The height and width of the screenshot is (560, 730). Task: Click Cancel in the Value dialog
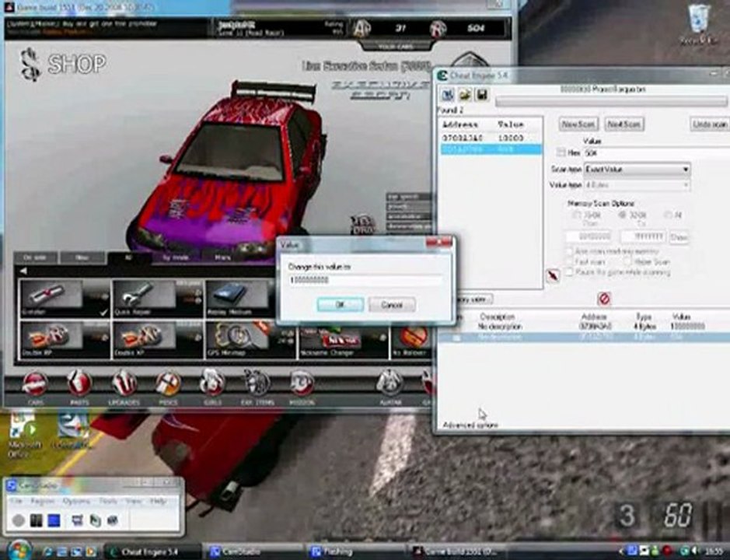[392, 305]
